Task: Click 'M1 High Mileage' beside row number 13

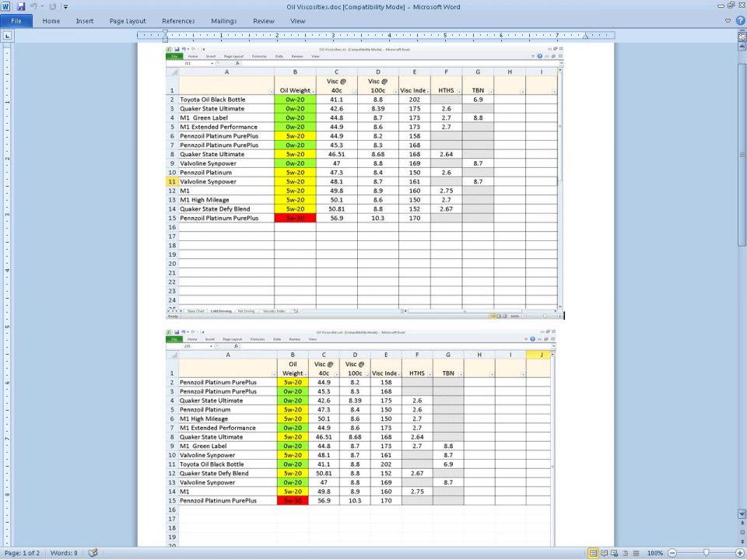Action: [x=205, y=200]
